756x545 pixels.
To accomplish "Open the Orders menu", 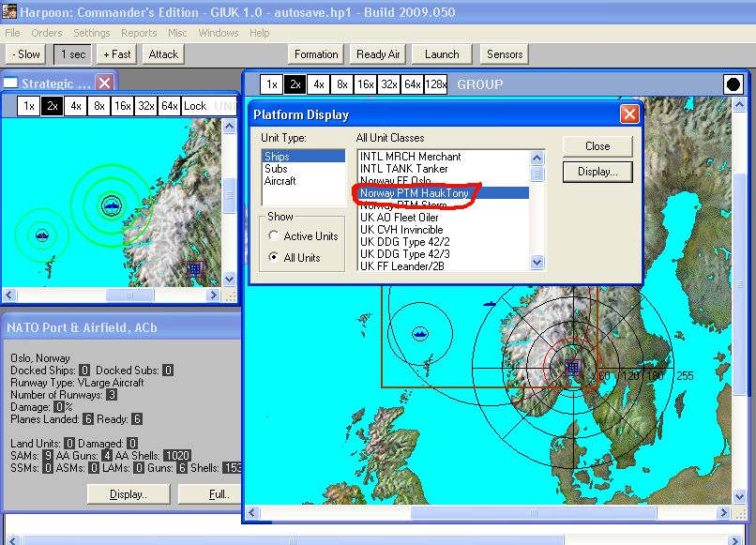I will point(47,33).
